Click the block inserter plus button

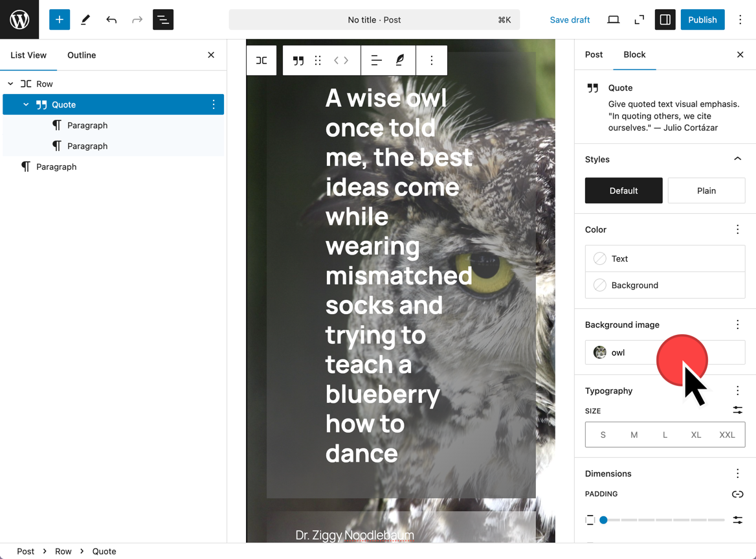[59, 19]
